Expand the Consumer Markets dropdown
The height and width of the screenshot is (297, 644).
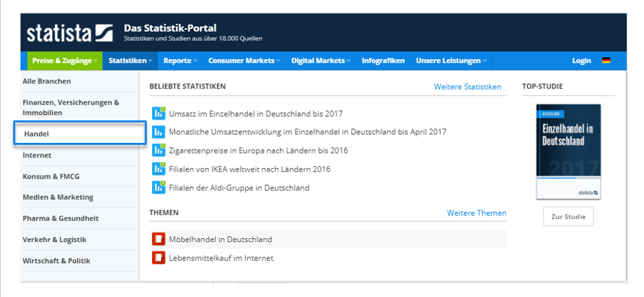(244, 61)
